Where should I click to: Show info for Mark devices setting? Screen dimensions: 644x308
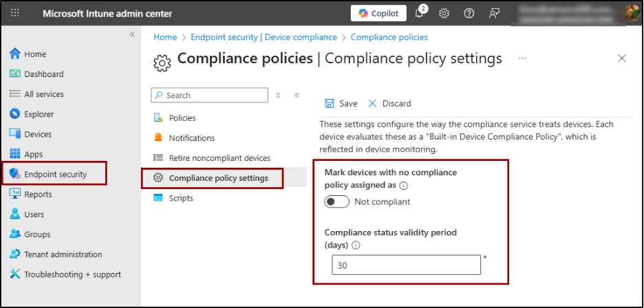click(x=403, y=185)
